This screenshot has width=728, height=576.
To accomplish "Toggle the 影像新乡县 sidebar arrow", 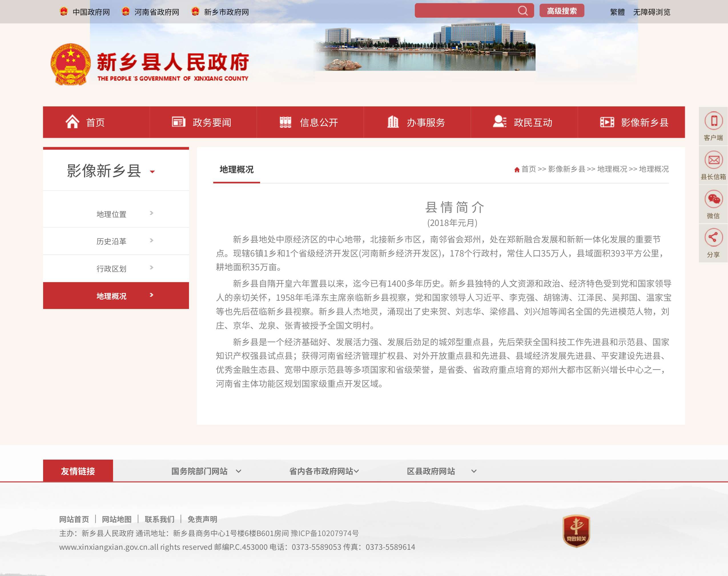I will (x=152, y=172).
